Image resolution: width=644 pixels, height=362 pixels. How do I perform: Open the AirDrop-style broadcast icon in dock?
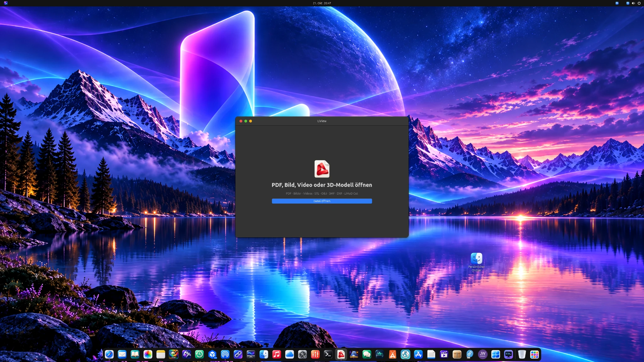[225, 354]
